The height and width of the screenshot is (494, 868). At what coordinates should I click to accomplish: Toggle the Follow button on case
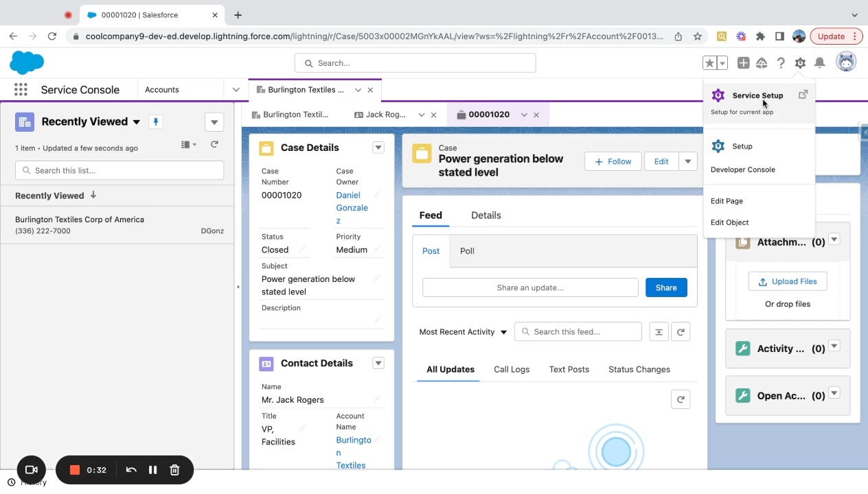pos(613,161)
